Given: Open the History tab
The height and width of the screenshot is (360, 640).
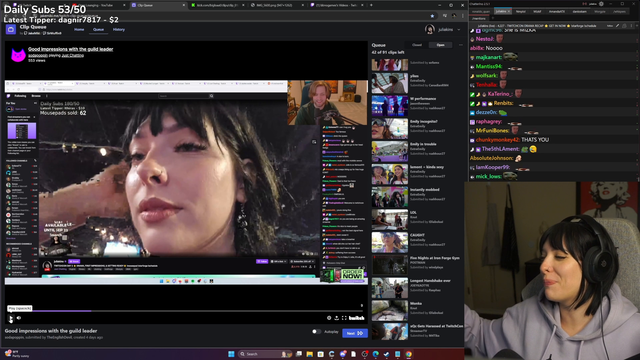Looking at the screenshot, I should (x=119, y=29).
